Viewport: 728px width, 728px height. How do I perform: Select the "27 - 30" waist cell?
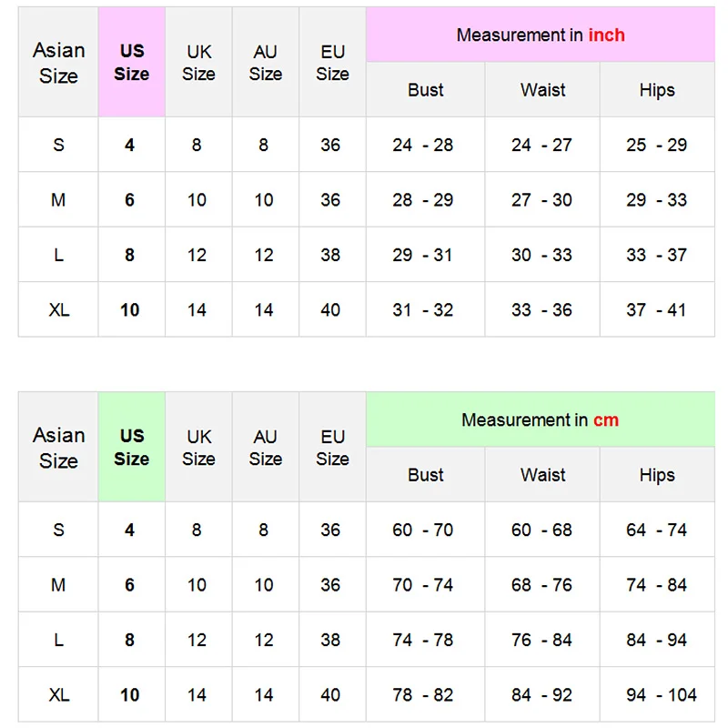pyautogui.click(x=541, y=200)
